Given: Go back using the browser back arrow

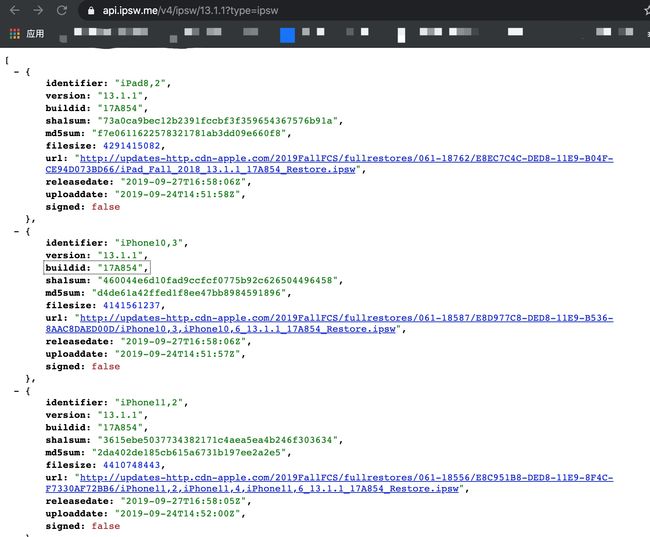Looking at the screenshot, I should pos(15,10).
